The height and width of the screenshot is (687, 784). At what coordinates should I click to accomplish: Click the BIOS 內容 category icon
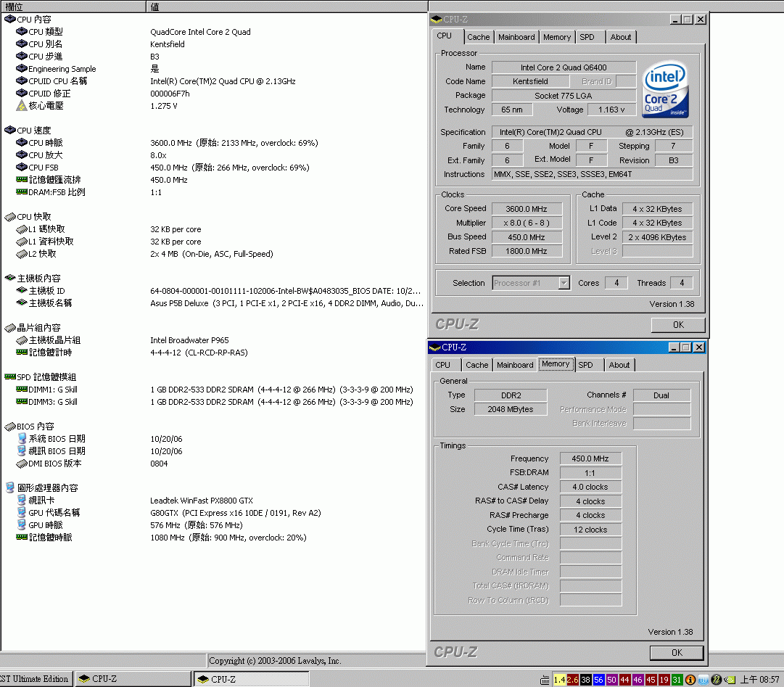10,427
